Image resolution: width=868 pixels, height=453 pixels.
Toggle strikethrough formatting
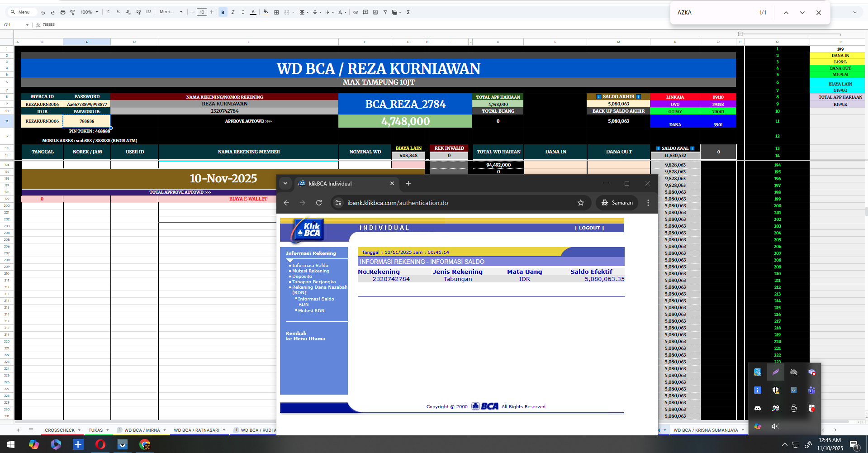coord(243,12)
